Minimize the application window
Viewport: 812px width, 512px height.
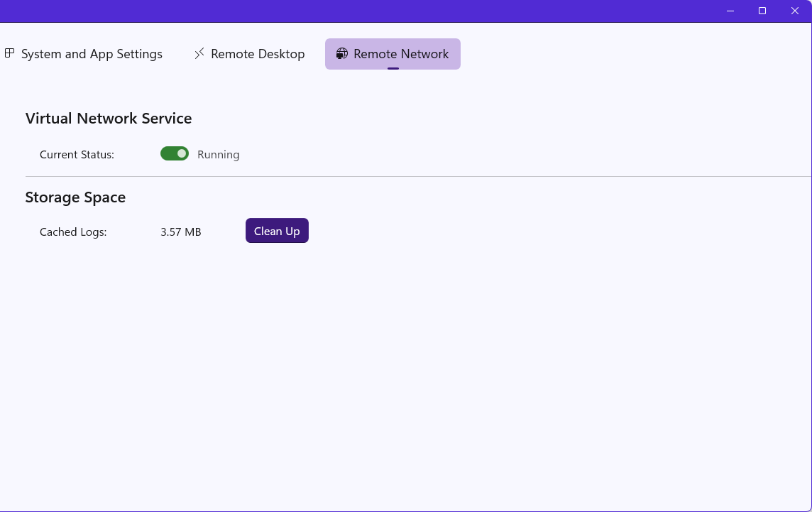pyautogui.click(x=730, y=11)
